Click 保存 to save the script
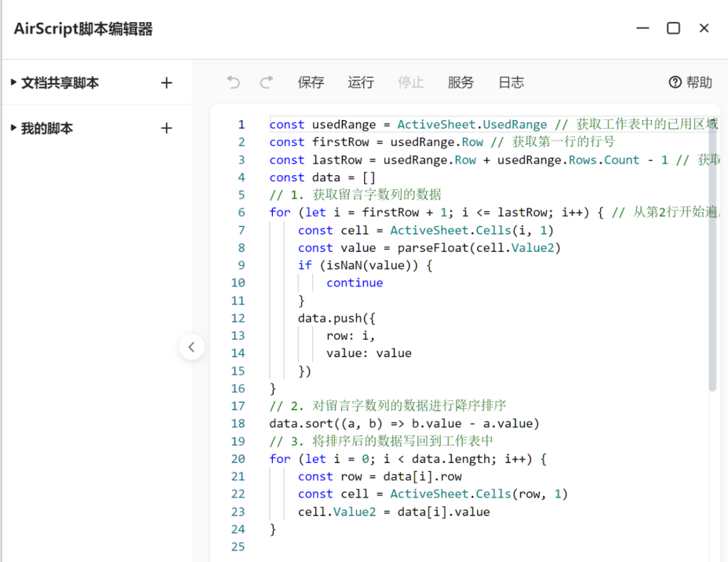This screenshot has height=562, width=728. (x=311, y=83)
